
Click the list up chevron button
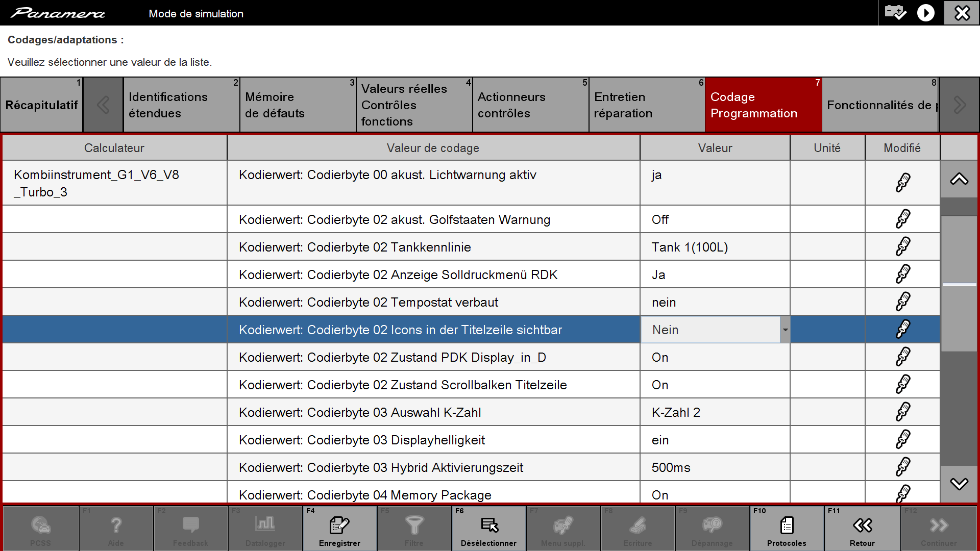(959, 179)
